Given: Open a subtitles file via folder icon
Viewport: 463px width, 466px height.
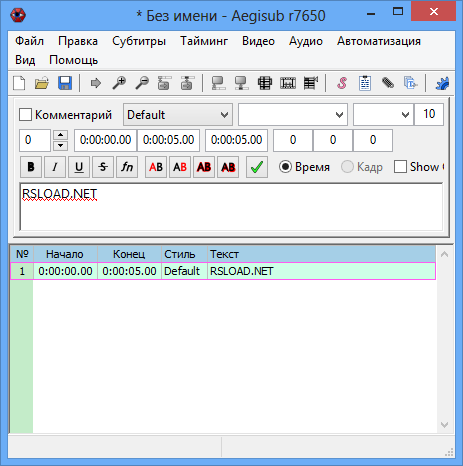Looking at the screenshot, I should click(42, 83).
